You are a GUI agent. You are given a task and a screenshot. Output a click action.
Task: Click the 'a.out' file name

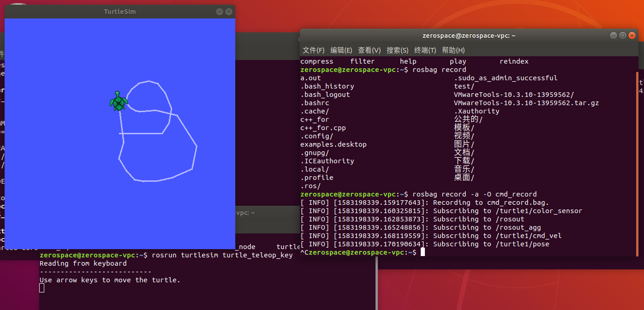[310, 78]
